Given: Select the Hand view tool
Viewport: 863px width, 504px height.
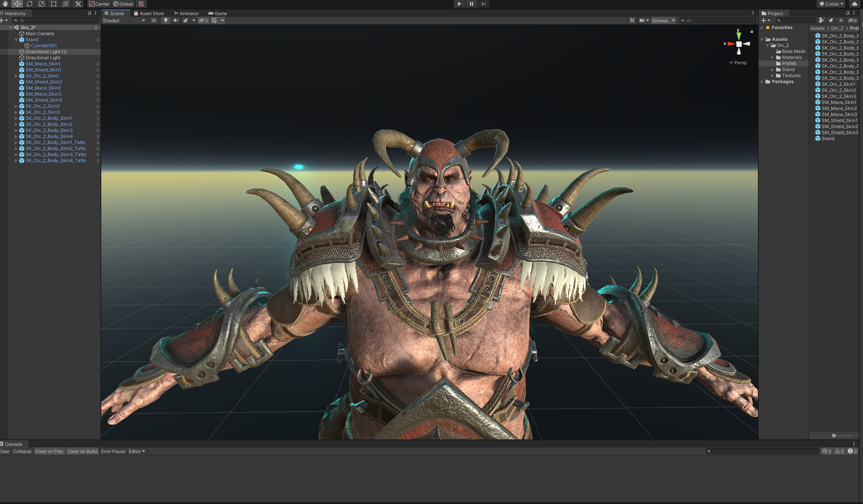Looking at the screenshot, I should pos(5,4).
